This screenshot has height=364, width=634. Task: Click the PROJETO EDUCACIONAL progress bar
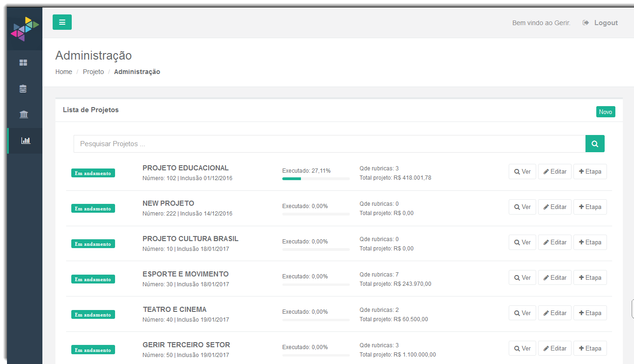click(x=316, y=179)
